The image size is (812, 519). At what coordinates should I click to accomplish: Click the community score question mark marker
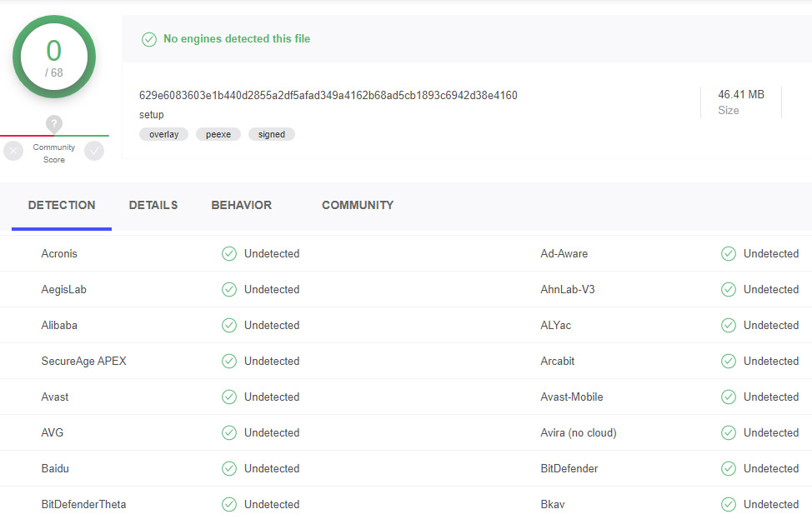click(54, 124)
